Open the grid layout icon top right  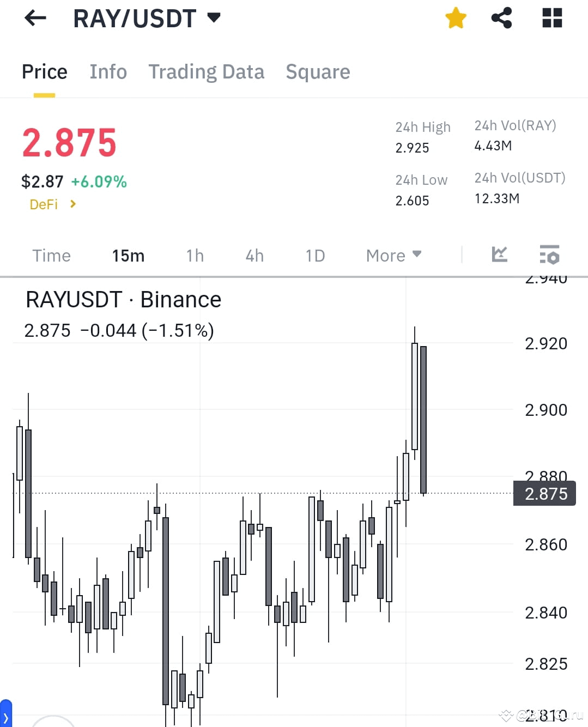(551, 17)
